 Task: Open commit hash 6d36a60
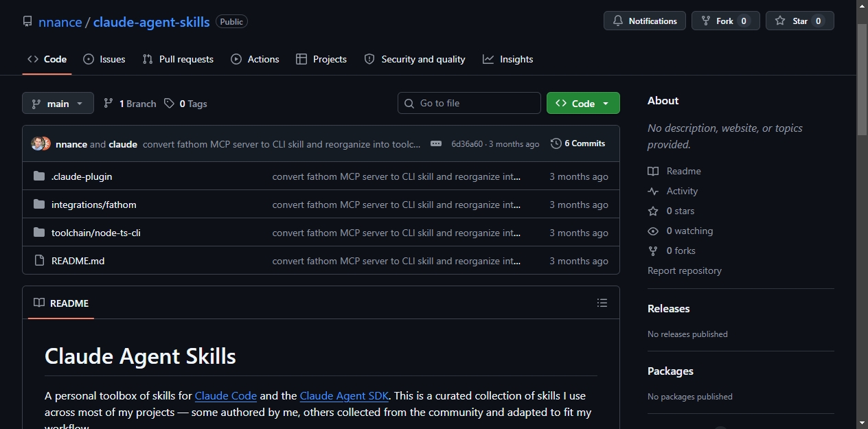pyautogui.click(x=467, y=144)
